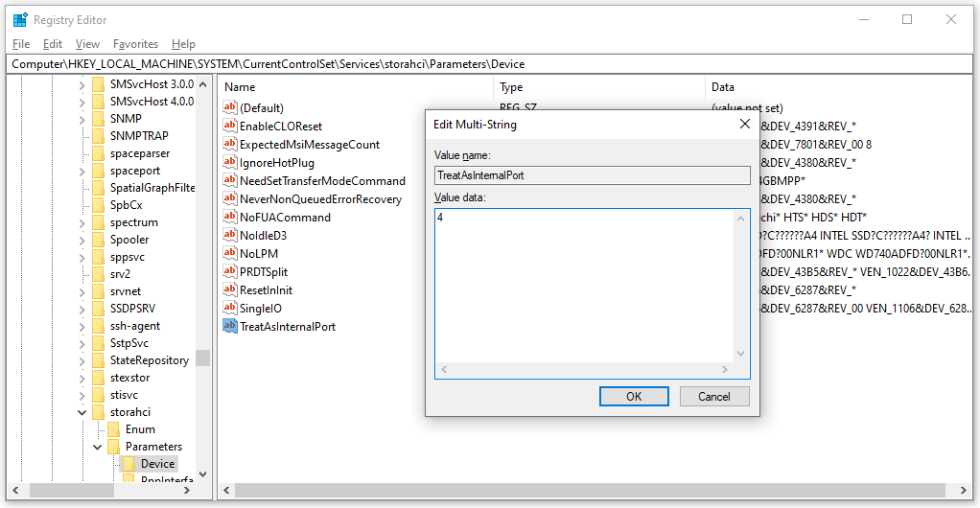This screenshot has height=508, width=980.
Task: Click the EnableCLOReset value icon
Action: click(x=229, y=127)
